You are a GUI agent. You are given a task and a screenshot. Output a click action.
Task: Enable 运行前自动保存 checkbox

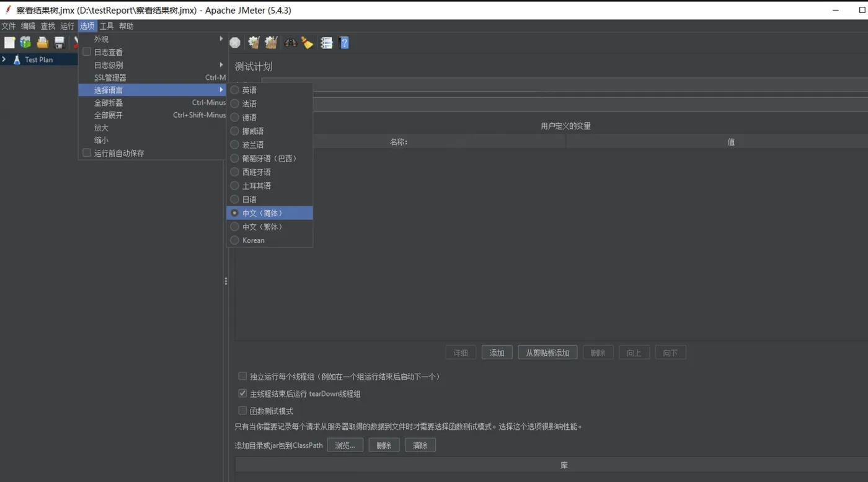(x=87, y=152)
